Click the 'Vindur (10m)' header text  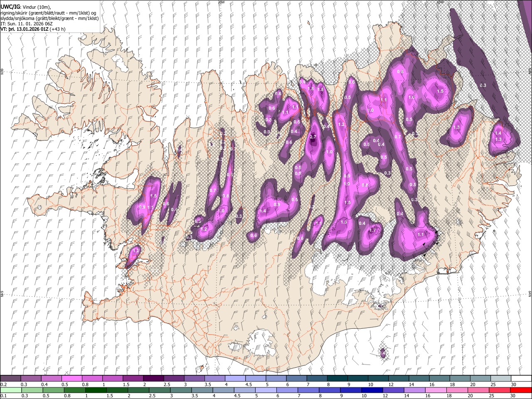(x=36, y=7)
